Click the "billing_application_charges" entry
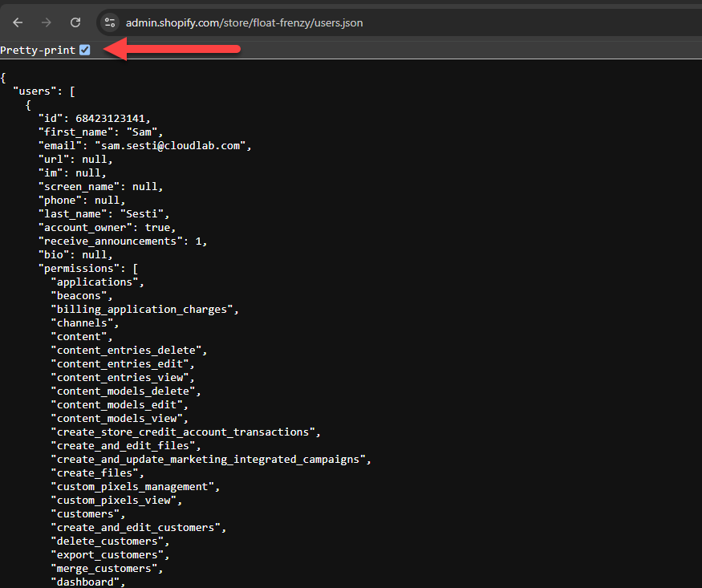The image size is (702, 588). point(144,310)
